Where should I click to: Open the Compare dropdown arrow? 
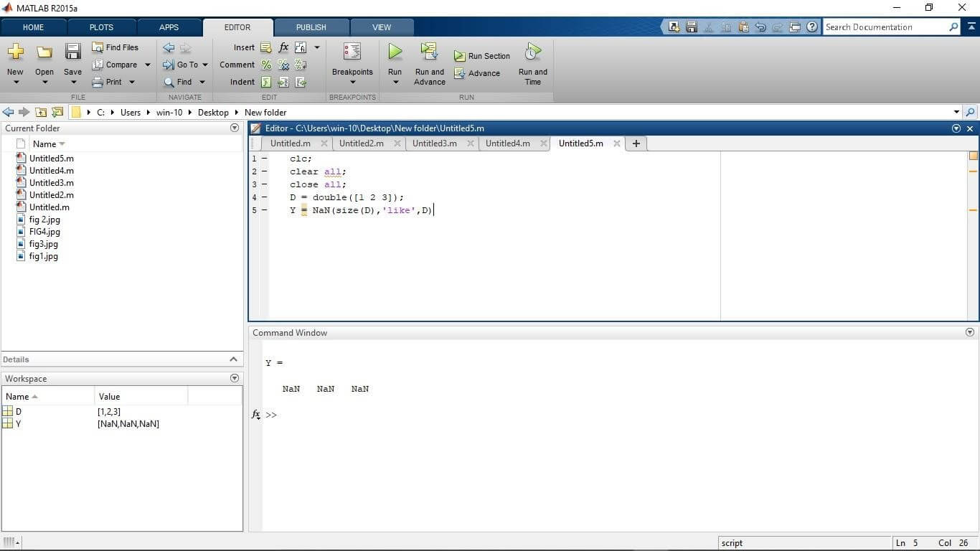click(148, 65)
